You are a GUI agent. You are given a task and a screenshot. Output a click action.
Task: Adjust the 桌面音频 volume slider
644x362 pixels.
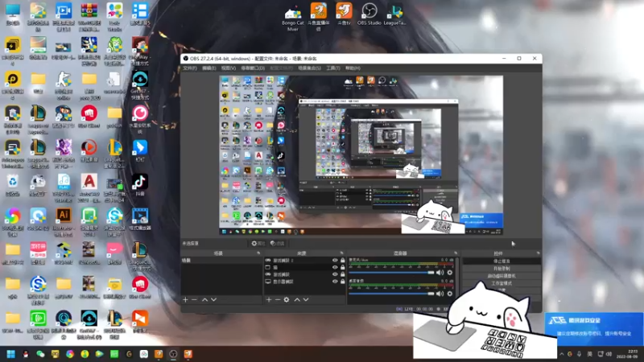[391, 294]
